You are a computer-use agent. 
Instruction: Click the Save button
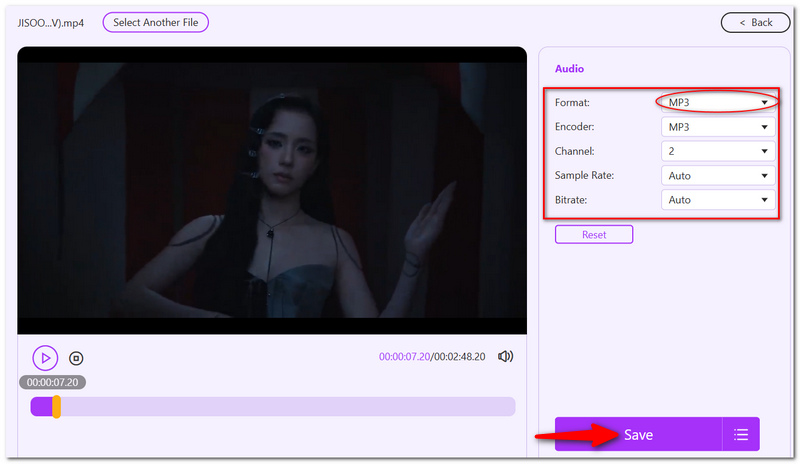click(638, 434)
